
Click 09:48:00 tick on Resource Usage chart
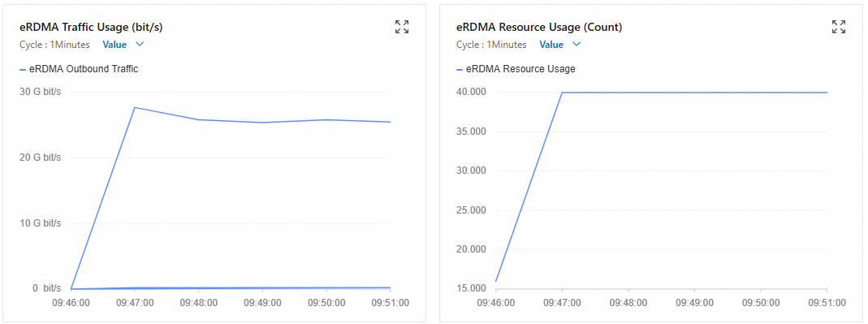628,303
